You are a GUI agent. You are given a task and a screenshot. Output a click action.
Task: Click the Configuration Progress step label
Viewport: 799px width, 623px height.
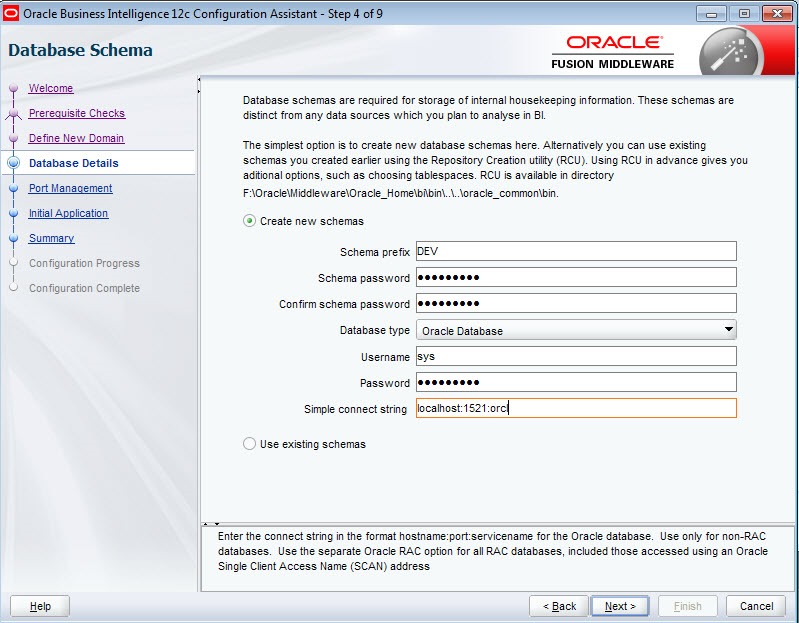click(84, 263)
